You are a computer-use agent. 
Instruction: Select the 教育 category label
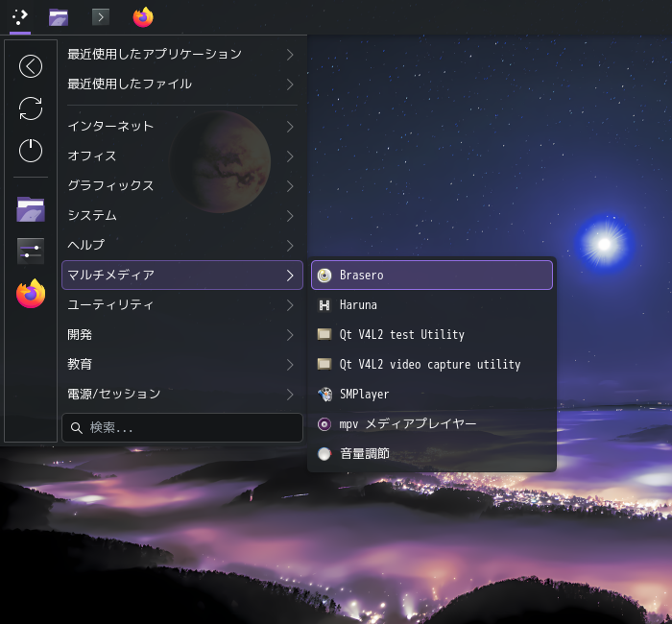point(80,364)
